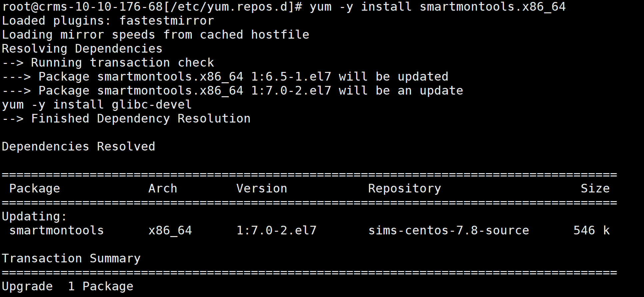Click the 'Resolving Dependencies' line

(82, 49)
